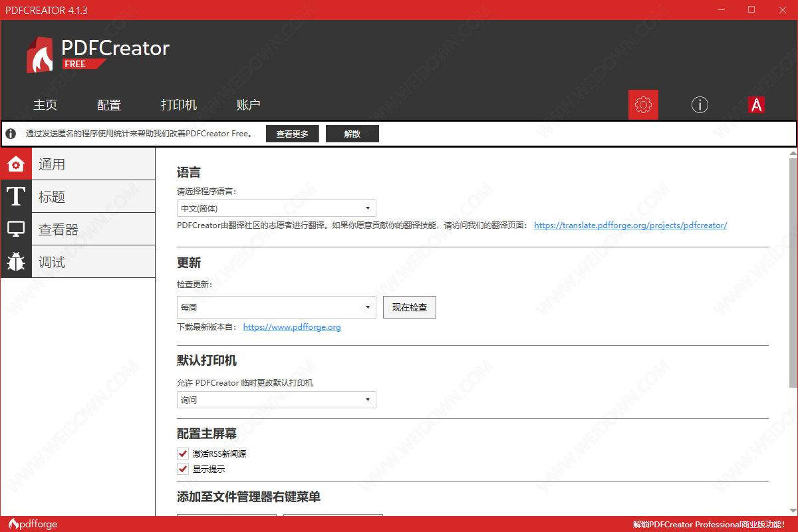
Task: Click the bug icon for 调试
Action: [16, 262]
